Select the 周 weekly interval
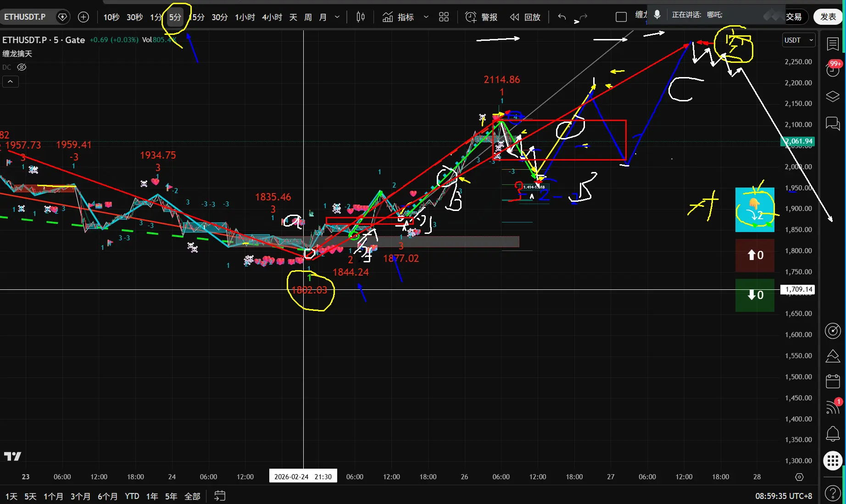Viewport: 846px width, 504px height. pos(308,17)
